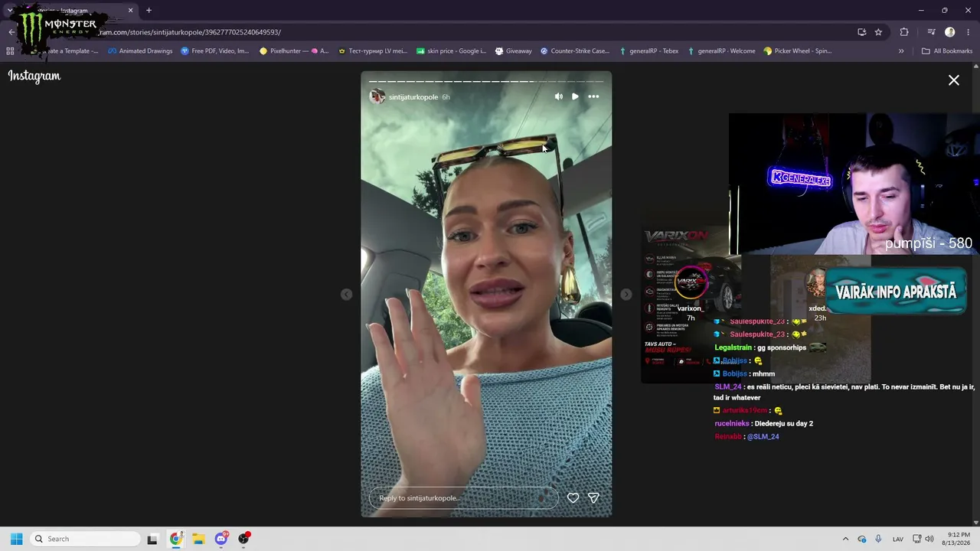Click the rucelnieks chat username
Image resolution: width=980 pixels, height=551 pixels.
click(732, 423)
